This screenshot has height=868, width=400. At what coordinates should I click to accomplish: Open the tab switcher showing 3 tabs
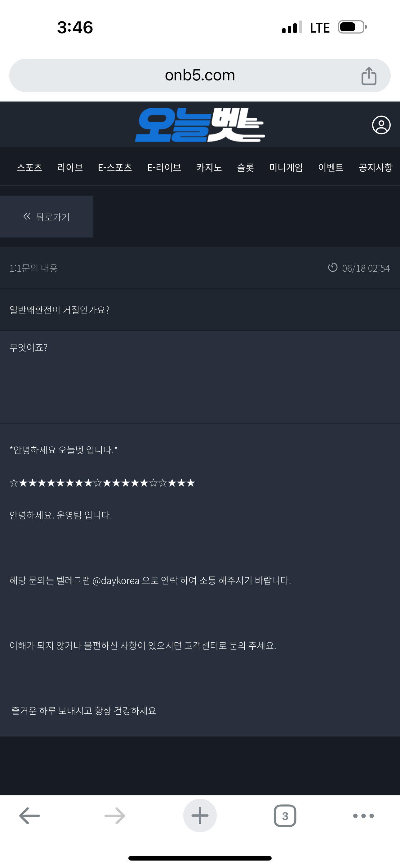285,816
